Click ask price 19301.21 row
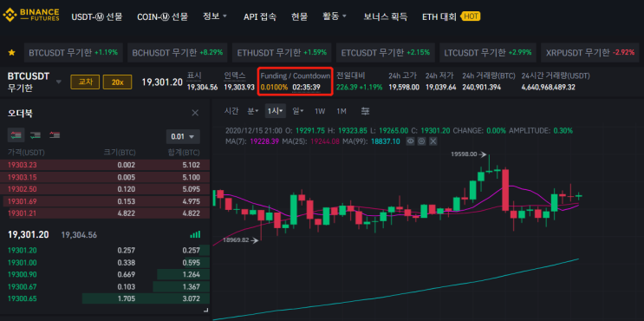 [105, 213]
